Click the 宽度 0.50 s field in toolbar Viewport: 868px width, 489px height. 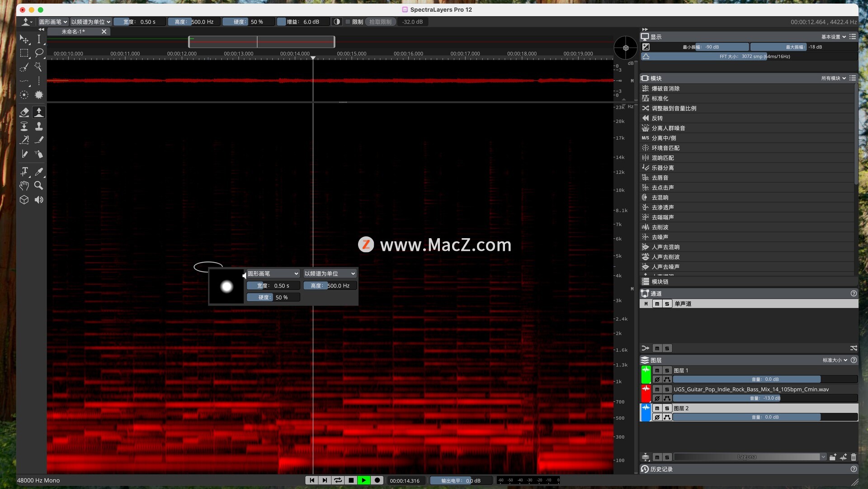(139, 22)
